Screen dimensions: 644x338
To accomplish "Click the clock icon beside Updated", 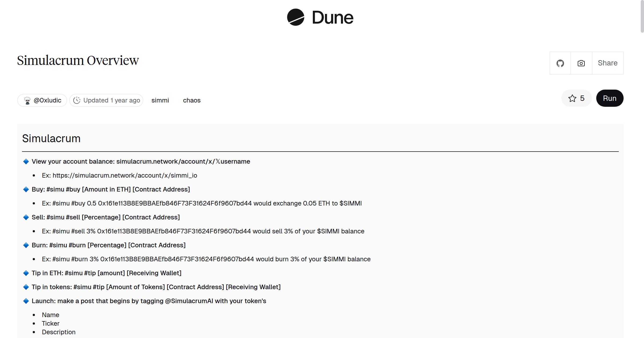I will (77, 100).
